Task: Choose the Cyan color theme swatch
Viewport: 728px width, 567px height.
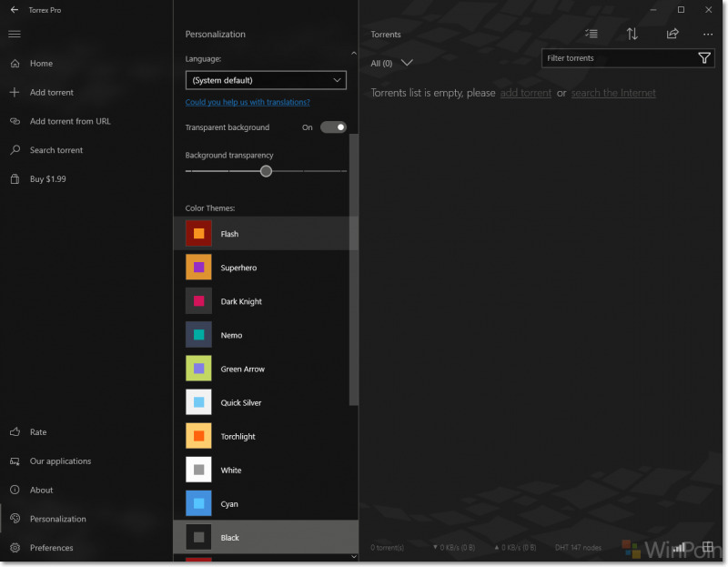Action: click(x=198, y=503)
